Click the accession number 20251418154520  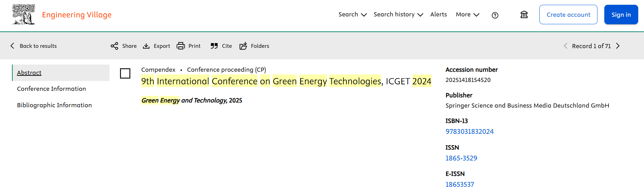click(468, 80)
